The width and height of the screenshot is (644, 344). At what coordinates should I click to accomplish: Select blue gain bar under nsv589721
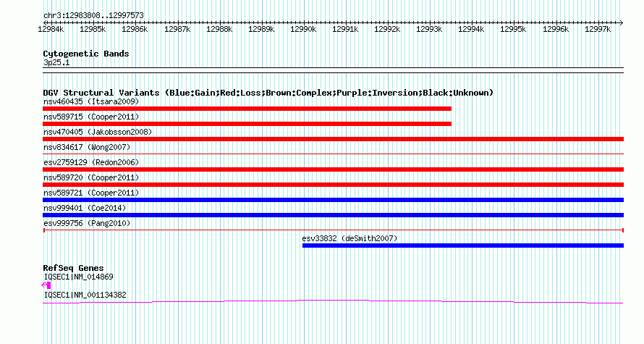coord(333,200)
